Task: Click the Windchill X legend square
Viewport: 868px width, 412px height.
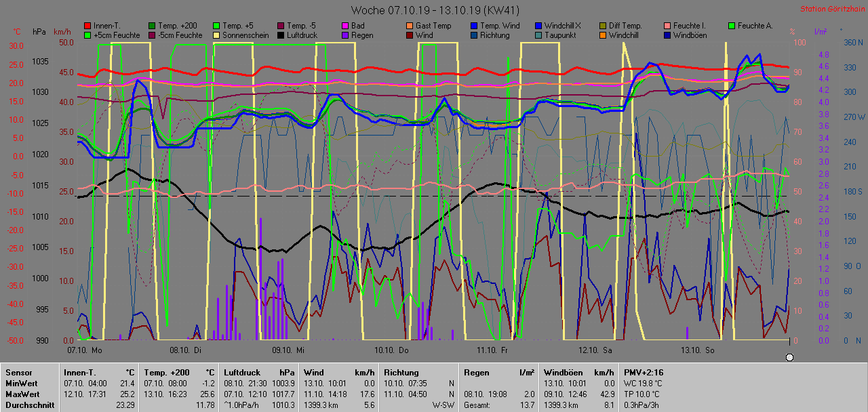Action: [538, 26]
